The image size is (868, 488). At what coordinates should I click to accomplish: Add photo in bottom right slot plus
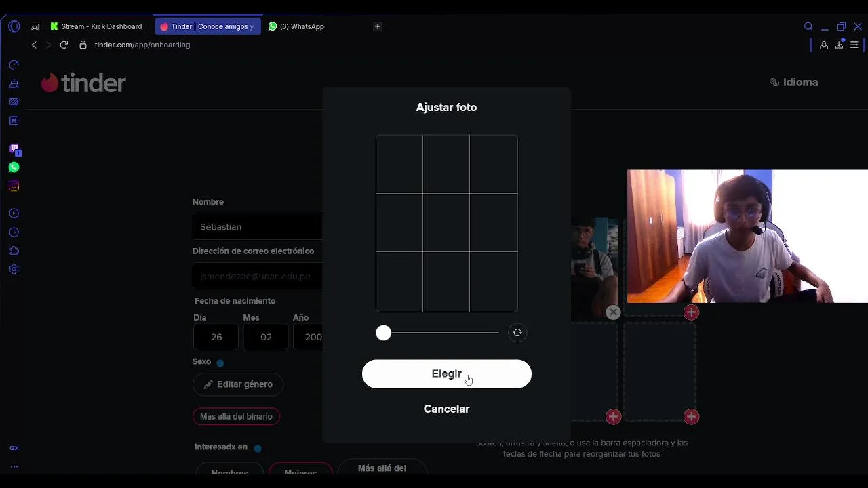[691, 417]
